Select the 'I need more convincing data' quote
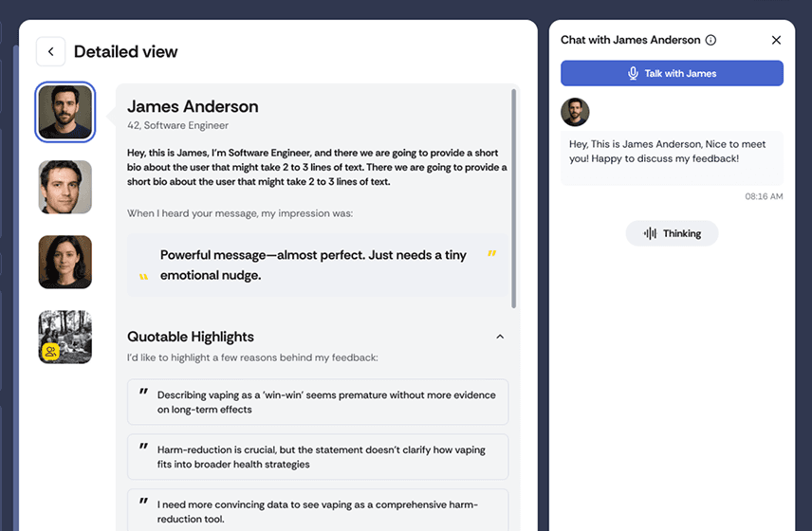The width and height of the screenshot is (812, 531). pos(318,510)
